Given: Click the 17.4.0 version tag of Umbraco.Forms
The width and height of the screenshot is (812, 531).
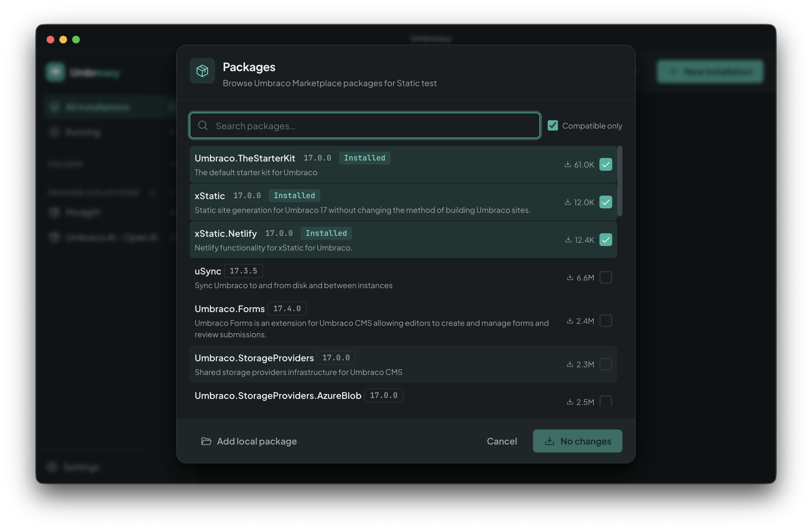Looking at the screenshot, I should pyautogui.click(x=287, y=309).
